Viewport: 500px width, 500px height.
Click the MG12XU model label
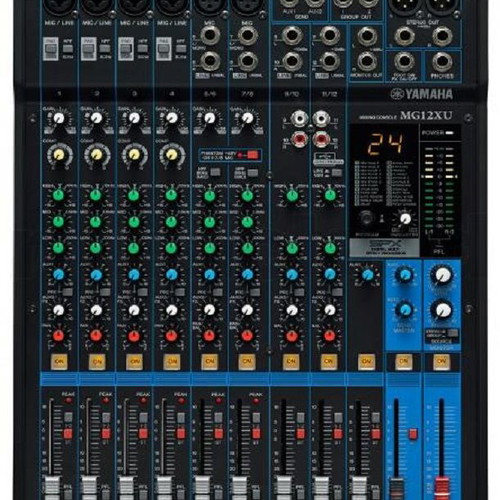pyautogui.click(x=426, y=116)
